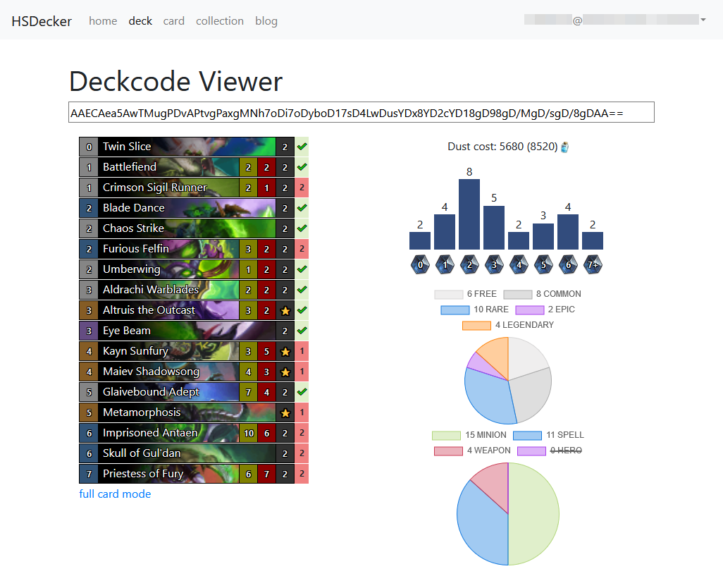The image size is (723, 588).
Task: Click the green checkmark on Altruis the Outcast row
Action: (x=302, y=310)
